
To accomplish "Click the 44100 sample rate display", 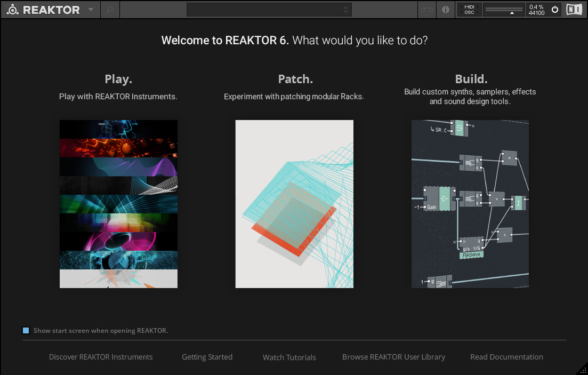I will (x=536, y=12).
